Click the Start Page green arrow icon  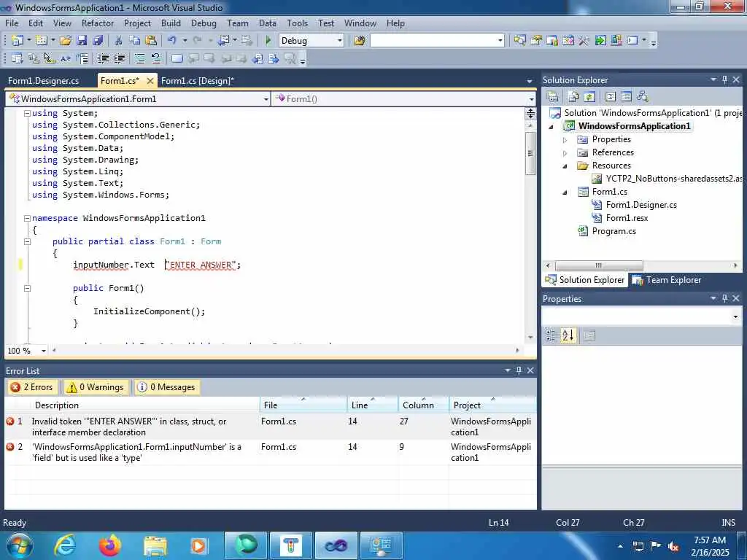point(600,41)
